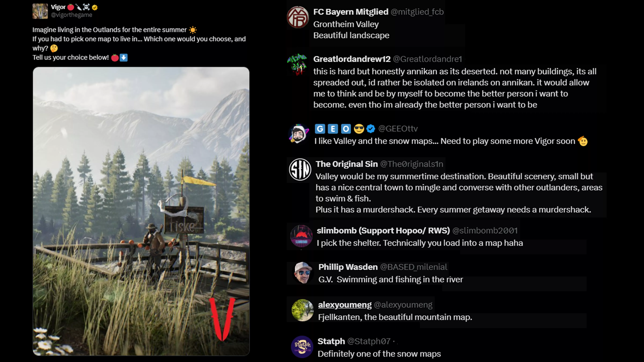The image size is (644, 362).
Task: Open alexyoumeng's green avatar
Action: [x=303, y=310]
